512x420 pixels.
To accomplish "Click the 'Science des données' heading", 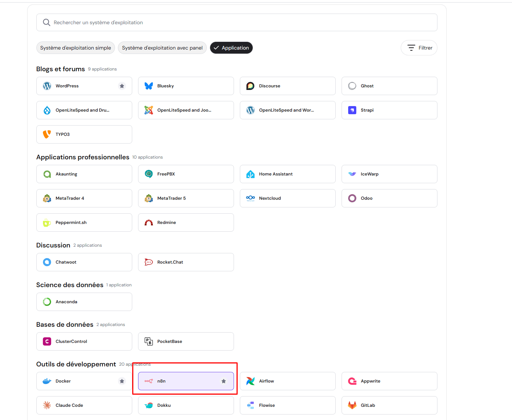I will (x=70, y=285).
